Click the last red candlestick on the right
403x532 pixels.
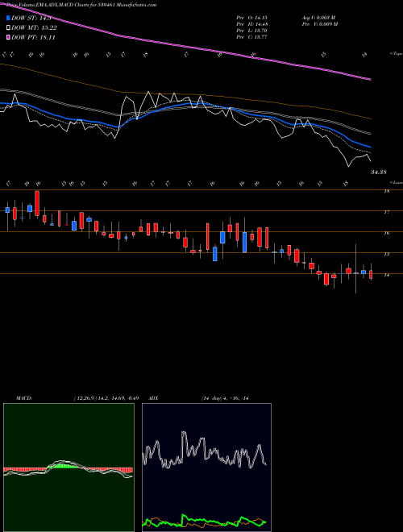click(x=371, y=272)
